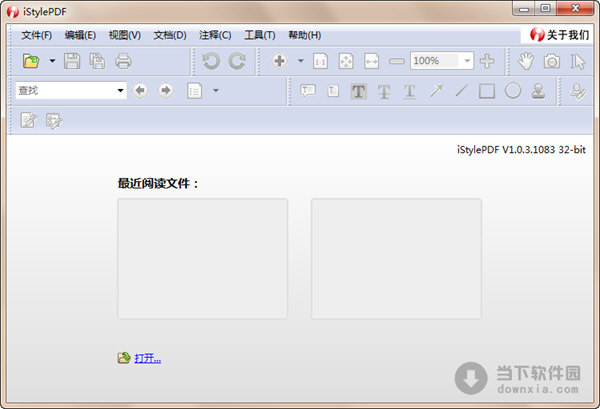Click the redo arrow icon

click(237, 61)
